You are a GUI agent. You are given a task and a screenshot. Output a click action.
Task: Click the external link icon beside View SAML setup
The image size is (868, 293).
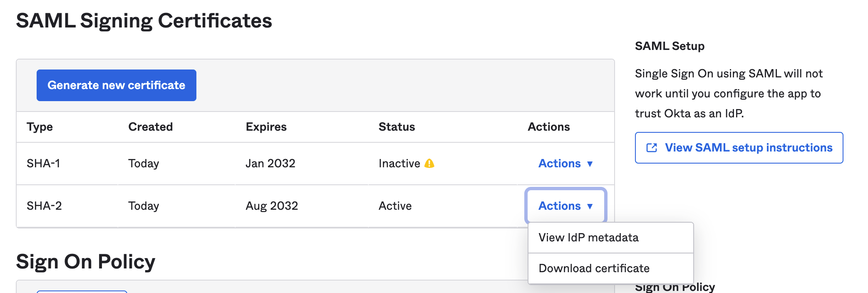(652, 148)
